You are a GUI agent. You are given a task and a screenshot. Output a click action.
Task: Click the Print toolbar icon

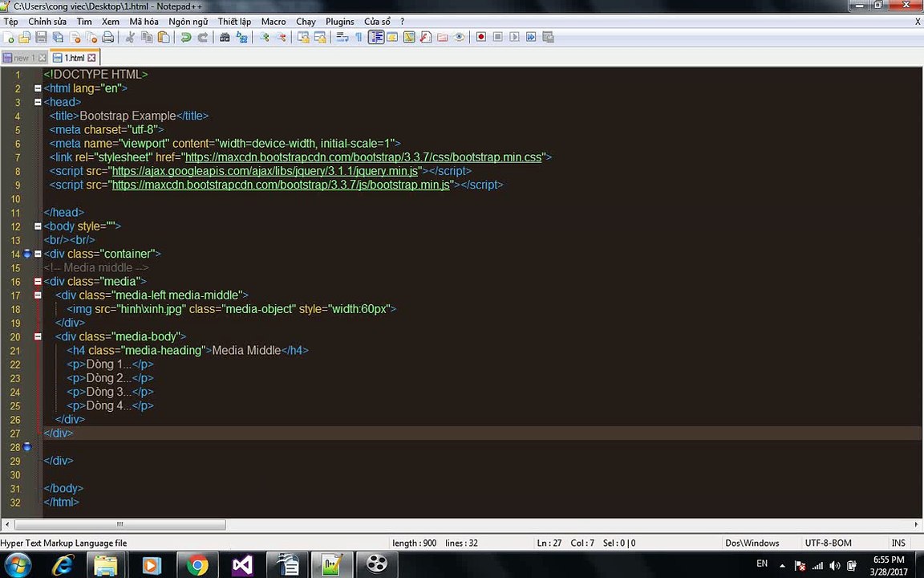[107, 37]
